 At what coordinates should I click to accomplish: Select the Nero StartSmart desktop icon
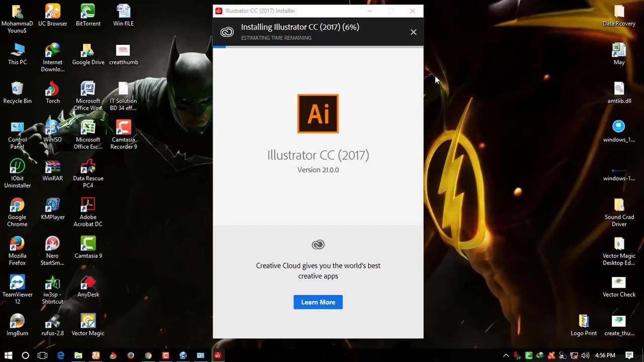[x=52, y=251]
